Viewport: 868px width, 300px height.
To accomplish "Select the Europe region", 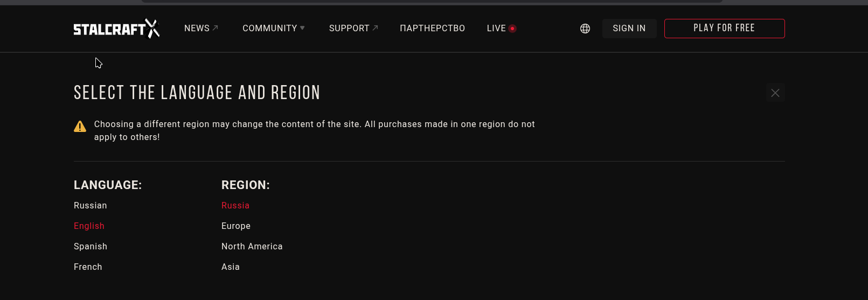I will point(236,226).
